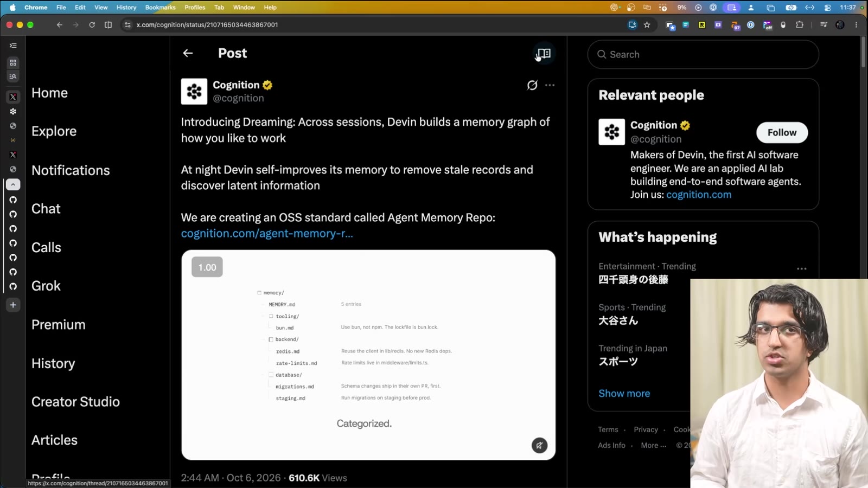The image size is (868, 488).
Task: Click the back arrow beside Post
Action: [x=188, y=53]
